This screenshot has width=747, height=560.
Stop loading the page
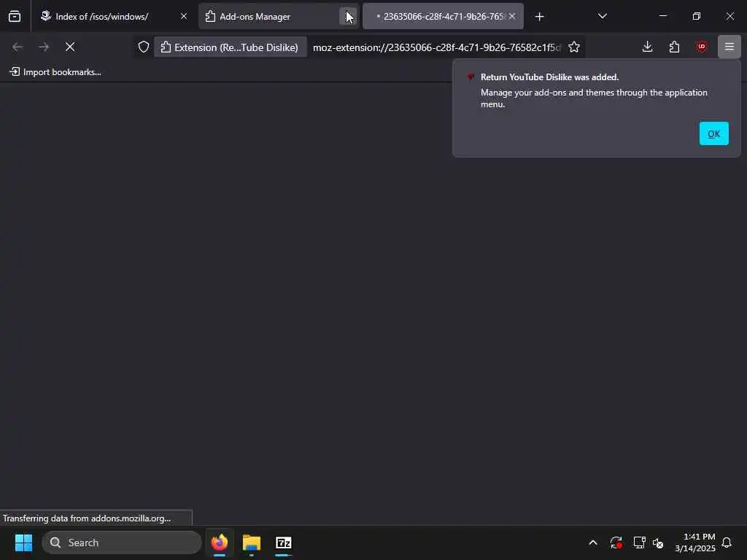click(x=70, y=47)
